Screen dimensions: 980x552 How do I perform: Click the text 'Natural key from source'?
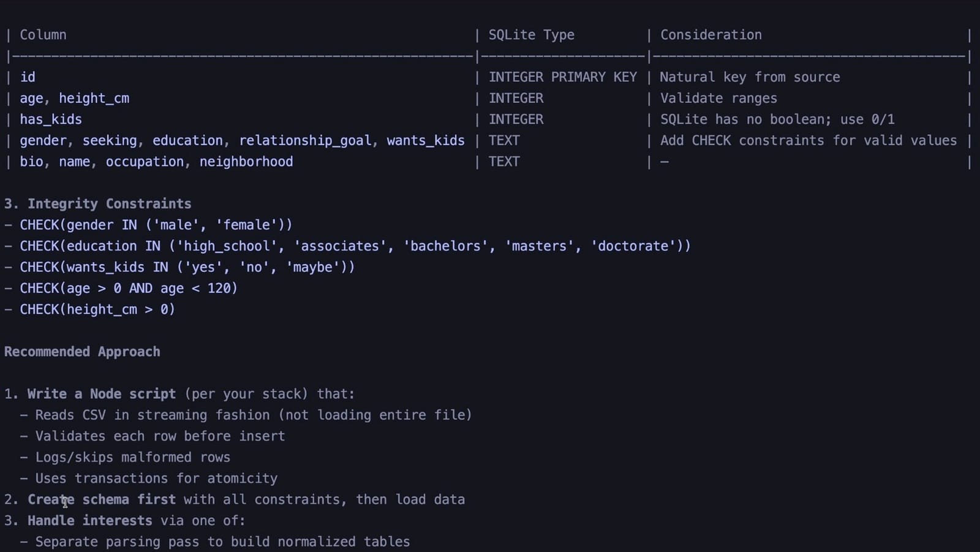[x=750, y=77]
